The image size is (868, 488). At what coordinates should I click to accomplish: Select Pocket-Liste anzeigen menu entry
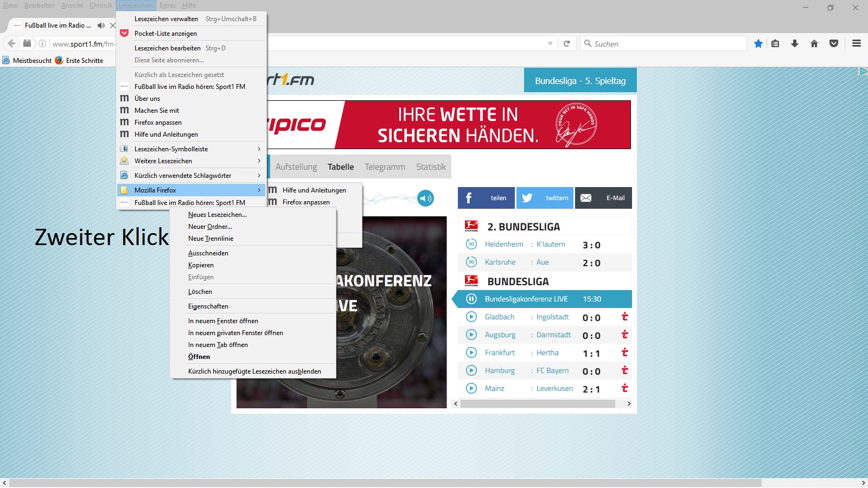point(191,34)
